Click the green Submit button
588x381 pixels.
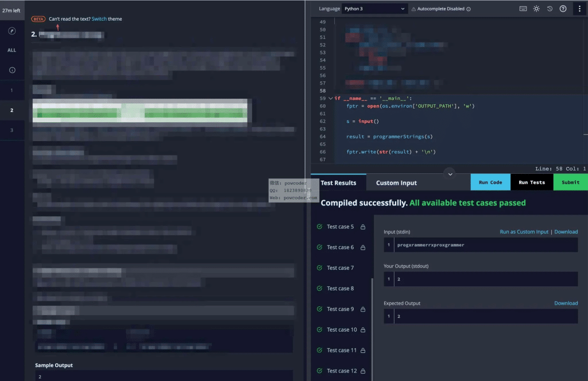(570, 182)
